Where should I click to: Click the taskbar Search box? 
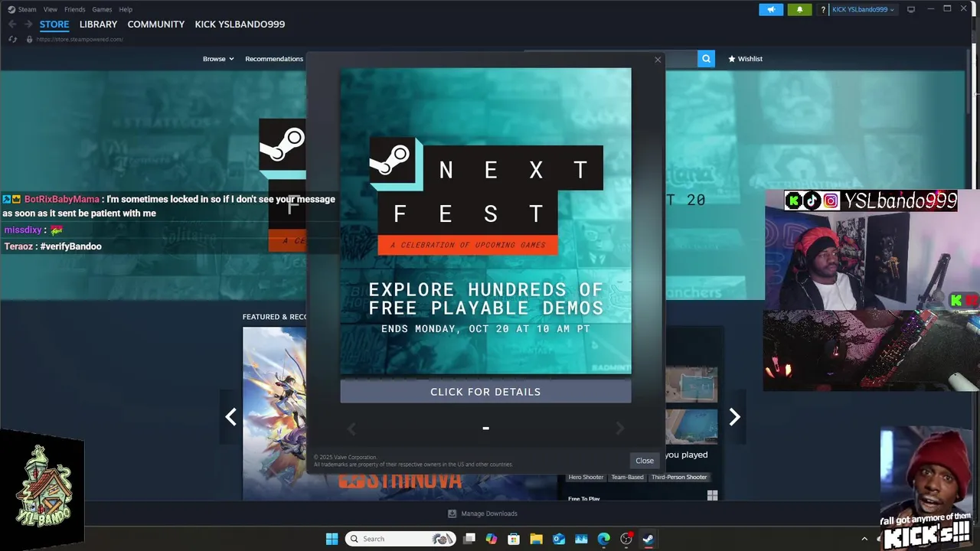pos(400,539)
